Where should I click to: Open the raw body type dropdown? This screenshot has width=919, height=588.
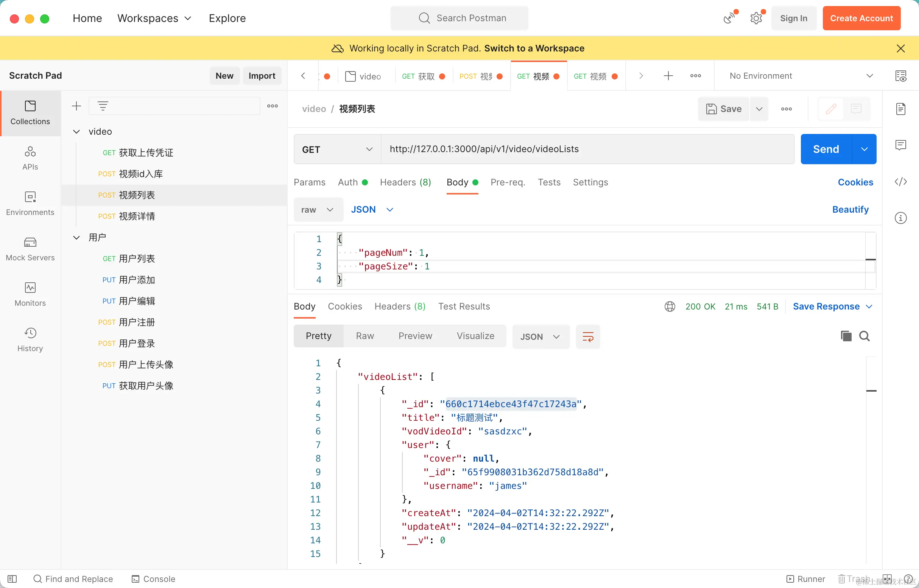[318, 210]
